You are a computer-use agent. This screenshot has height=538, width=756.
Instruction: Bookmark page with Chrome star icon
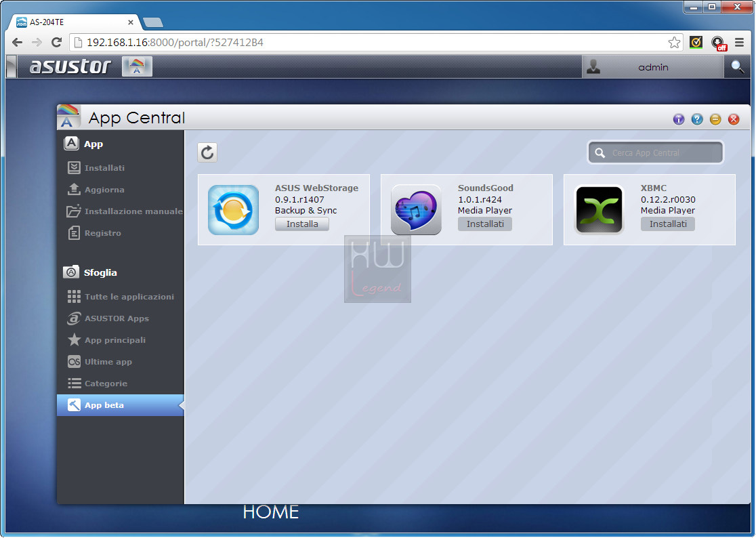[x=674, y=43]
